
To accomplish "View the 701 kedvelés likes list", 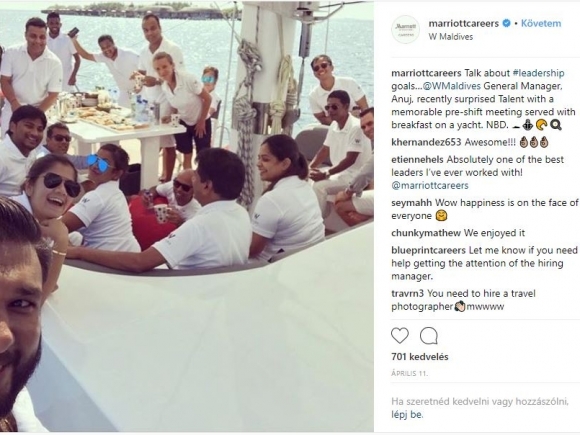I will pos(420,357).
